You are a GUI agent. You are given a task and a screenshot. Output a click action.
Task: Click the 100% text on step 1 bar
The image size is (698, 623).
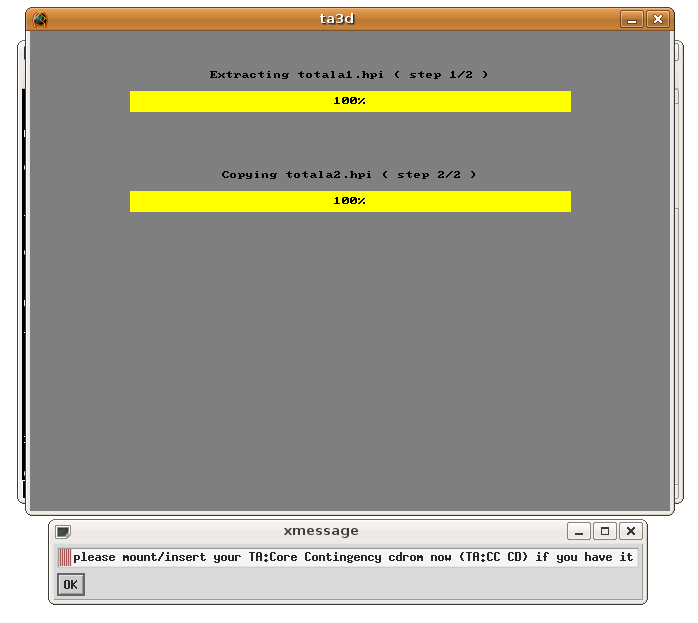coord(349,101)
